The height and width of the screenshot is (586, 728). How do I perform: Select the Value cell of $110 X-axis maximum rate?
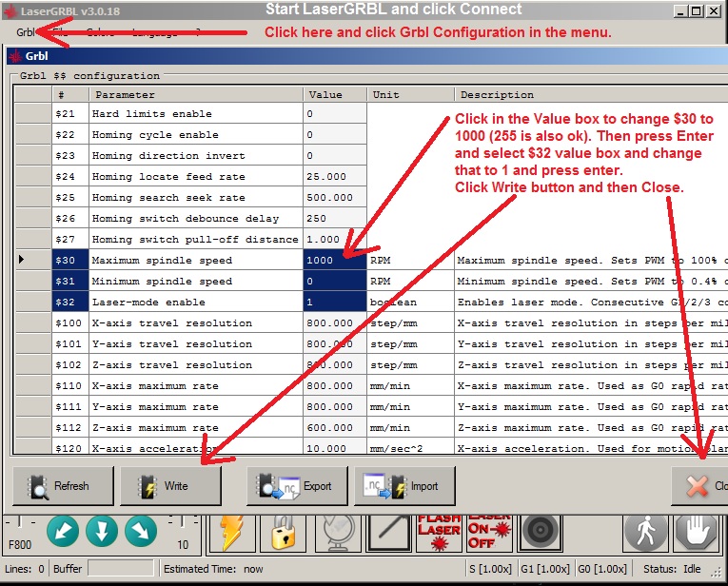pyautogui.click(x=335, y=385)
